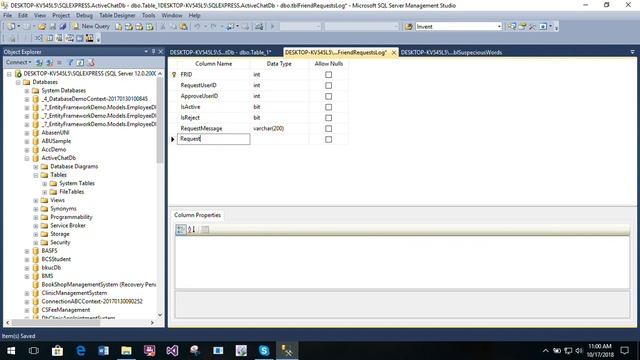Toggle Allow Nulls for FRID column
The image size is (640, 360).
click(329, 75)
